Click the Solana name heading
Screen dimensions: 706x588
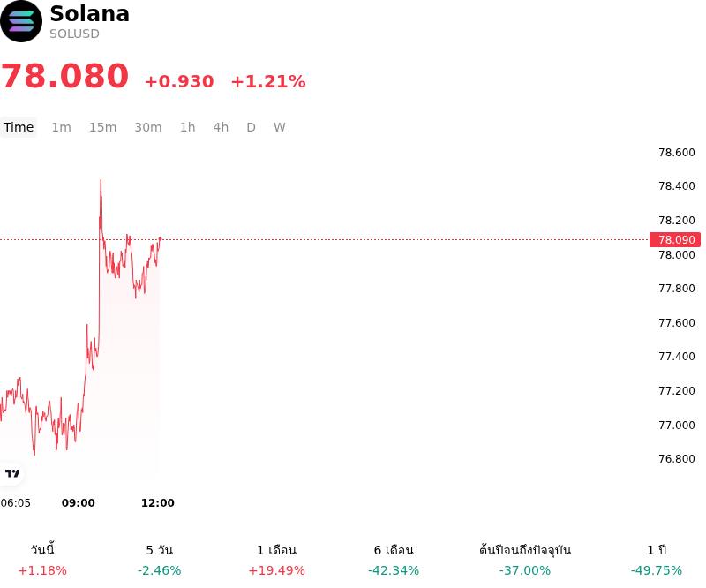90,13
